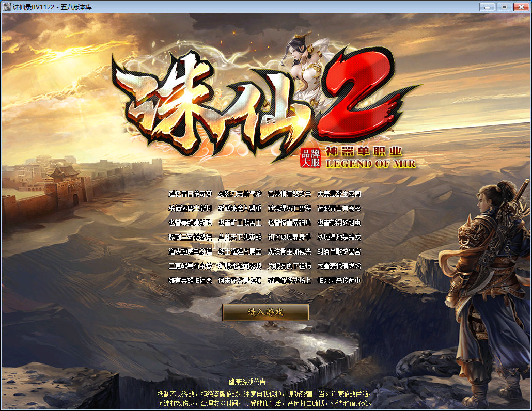
Task: Click the app icon in the title bar
Action: [7, 7]
